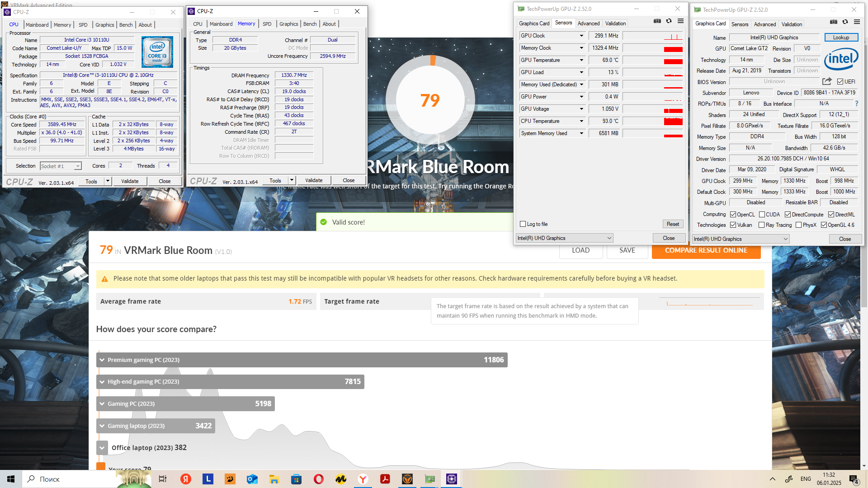
Task: Open Mainboard tab in CPU-Z CPU window
Action: pos(37,25)
